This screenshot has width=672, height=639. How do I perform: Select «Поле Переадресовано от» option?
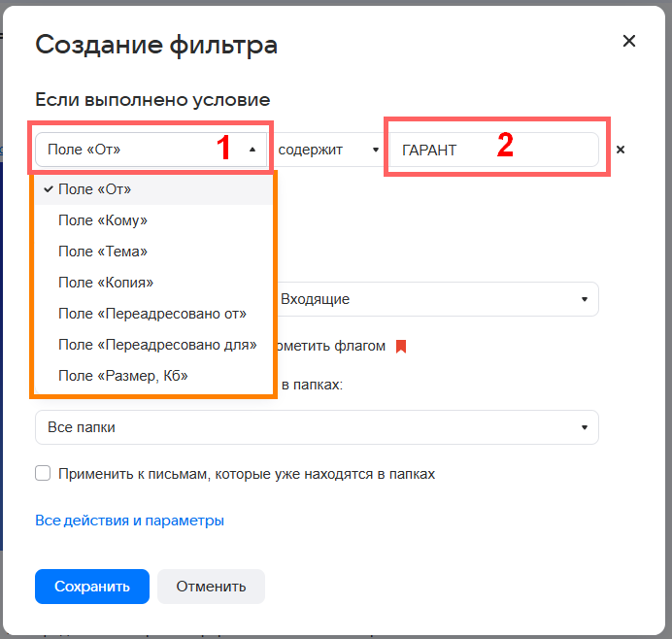pos(152,314)
